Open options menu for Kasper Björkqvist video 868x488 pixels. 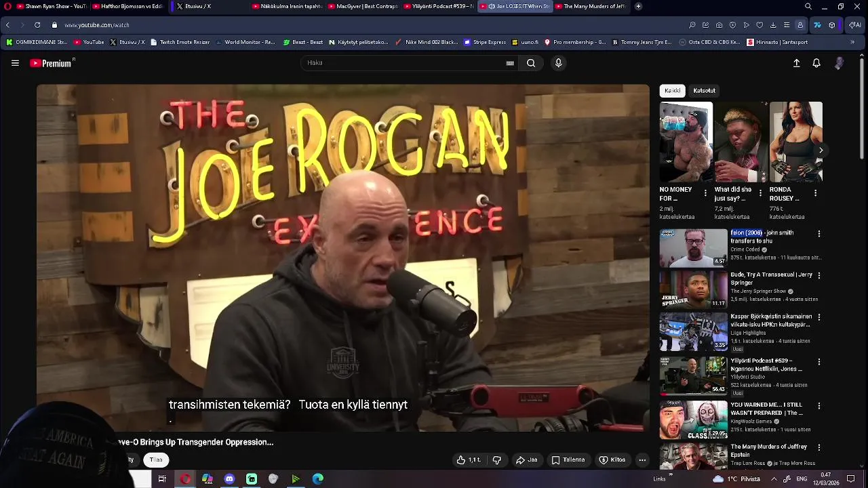819,317
